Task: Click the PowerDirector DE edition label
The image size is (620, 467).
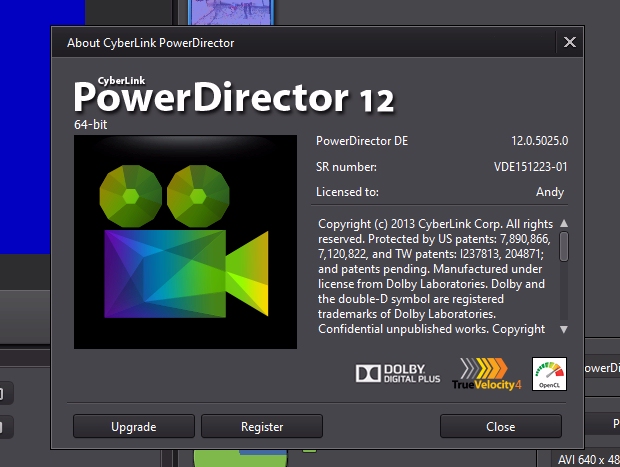Action: click(x=362, y=141)
